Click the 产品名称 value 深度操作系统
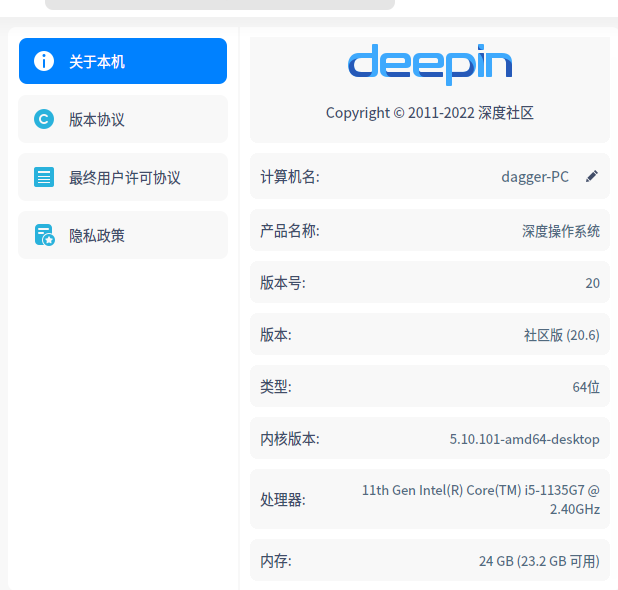 click(561, 231)
